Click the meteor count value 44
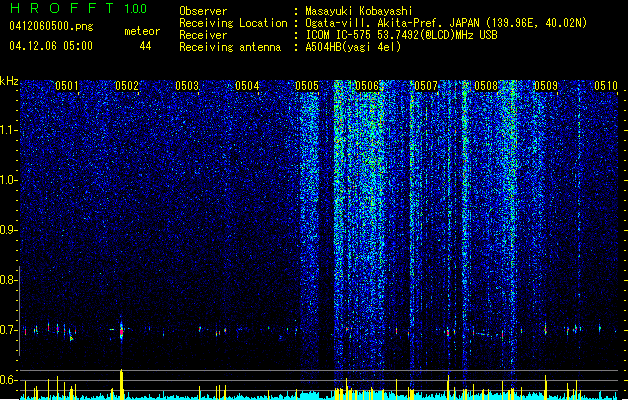The image size is (629, 400). [145, 46]
